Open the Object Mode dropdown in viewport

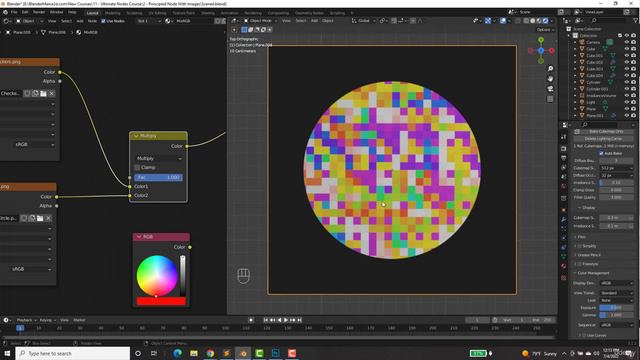[x=260, y=20]
